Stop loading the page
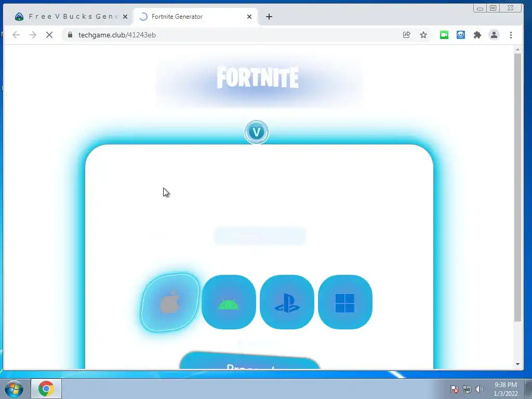The image size is (532, 399). point(49,35)
